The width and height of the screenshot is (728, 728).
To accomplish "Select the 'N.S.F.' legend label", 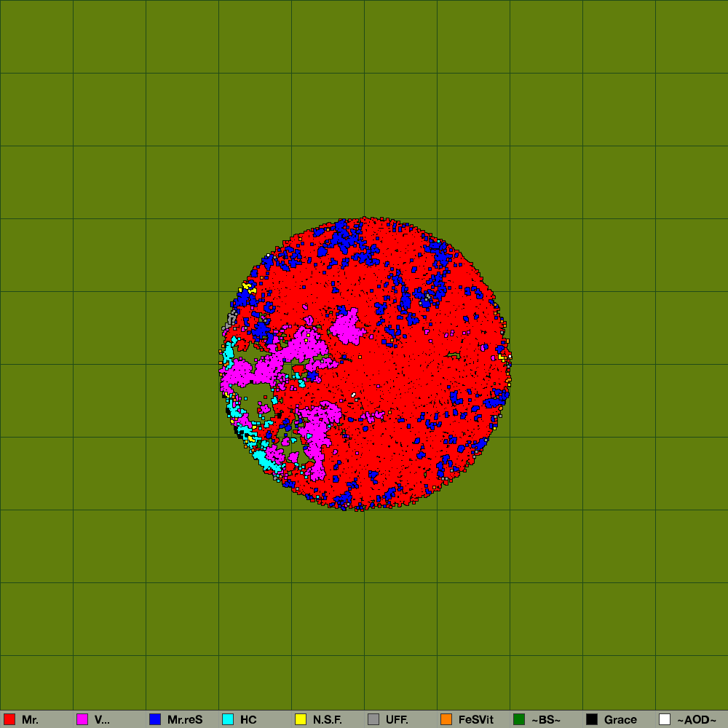I will tap(328, 720).
